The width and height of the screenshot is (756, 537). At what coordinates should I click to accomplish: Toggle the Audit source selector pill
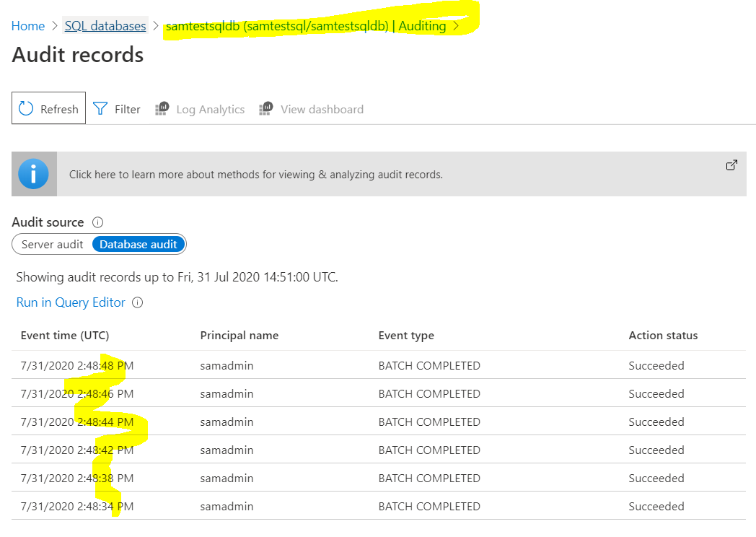[x=99, y=244]
